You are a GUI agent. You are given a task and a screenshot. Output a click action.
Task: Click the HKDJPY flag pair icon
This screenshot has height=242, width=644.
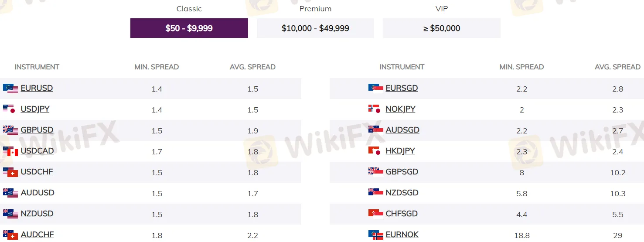click(x=375, y=151)
